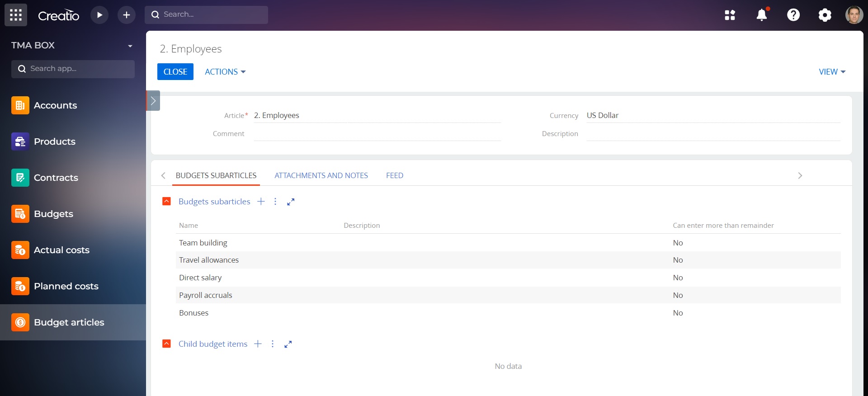Open the VIEW dropdown
Image resolution: width=868 pixels, height=396 pixels.
point(832,72)
